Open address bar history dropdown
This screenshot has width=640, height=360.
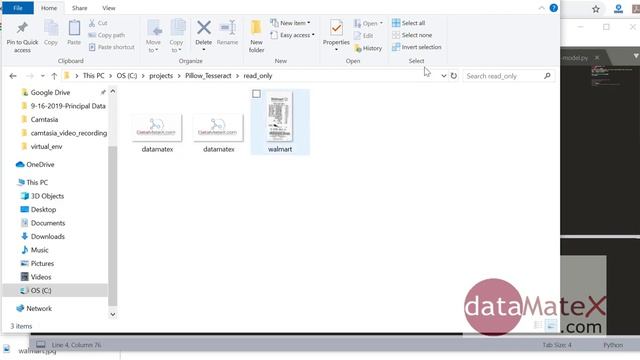click(444, 76)
